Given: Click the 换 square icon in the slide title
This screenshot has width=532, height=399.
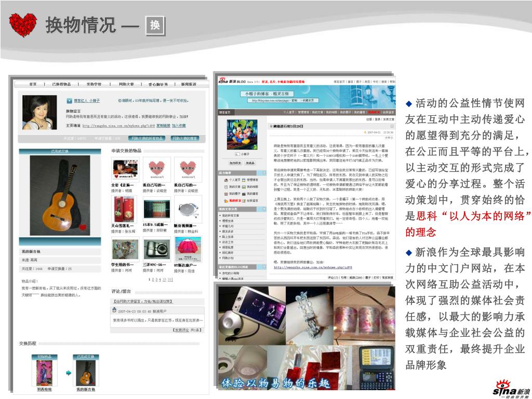Looking at the screenshot, I should click(x=155, y=25).
